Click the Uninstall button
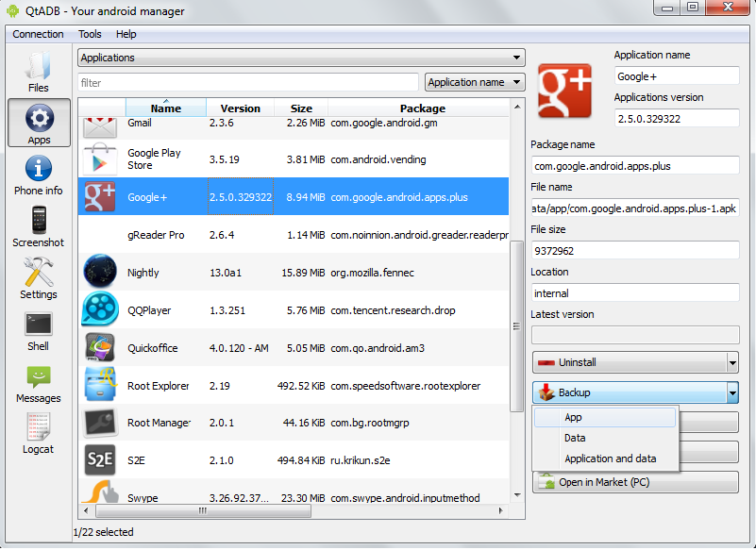This screenshot has width=756, height=550. tap(629, 362)
